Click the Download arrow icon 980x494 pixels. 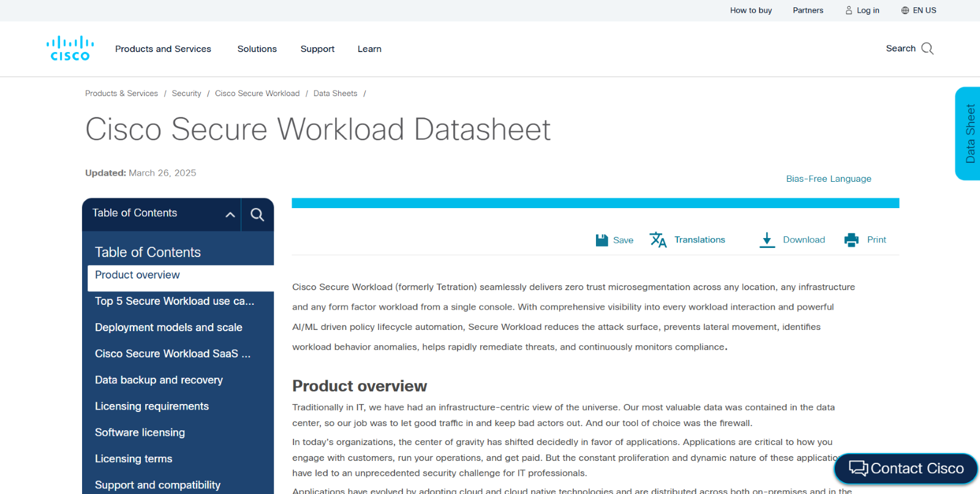tap(767, 240)
